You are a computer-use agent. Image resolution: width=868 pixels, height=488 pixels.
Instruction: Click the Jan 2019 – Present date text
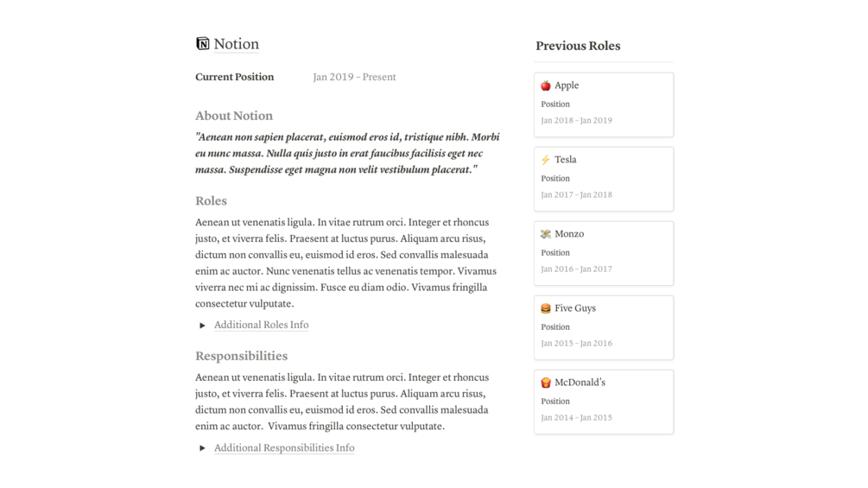[354, 77]
